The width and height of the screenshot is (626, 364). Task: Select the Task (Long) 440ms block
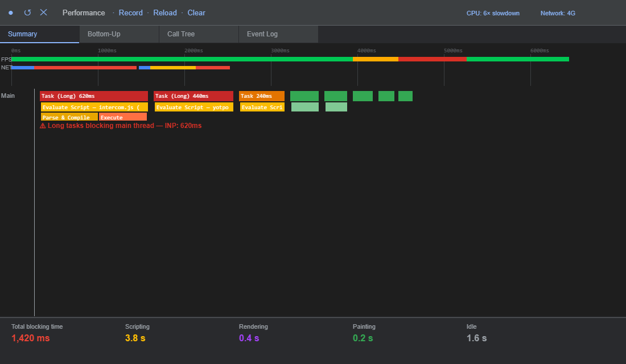pyautogui.click(x=193, y=96)
